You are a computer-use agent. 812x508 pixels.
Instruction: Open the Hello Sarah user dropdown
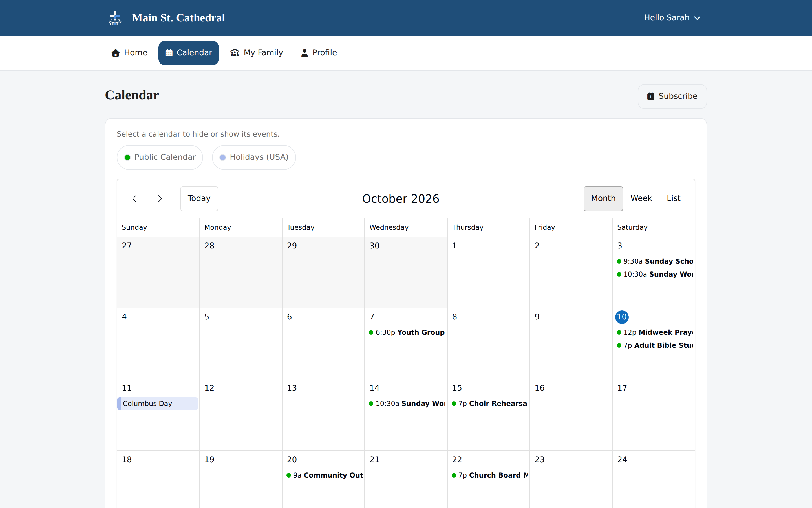[x=672, y=18]
